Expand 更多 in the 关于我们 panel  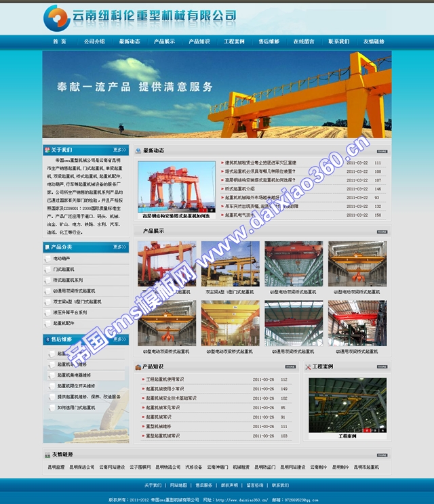(x=119, y=150)
